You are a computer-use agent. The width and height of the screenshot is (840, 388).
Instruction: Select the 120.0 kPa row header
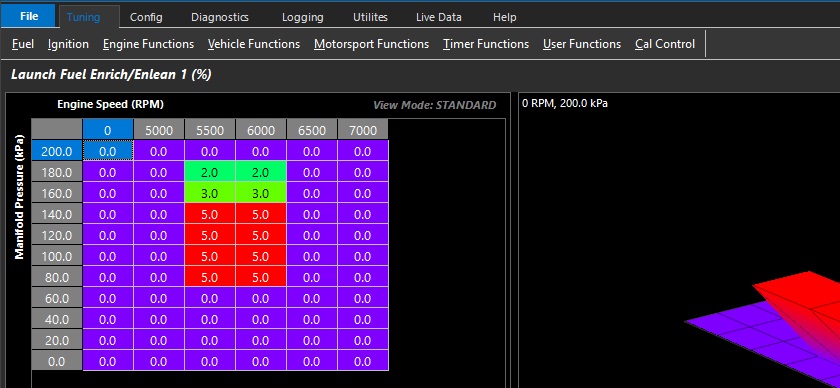(57, 235)
